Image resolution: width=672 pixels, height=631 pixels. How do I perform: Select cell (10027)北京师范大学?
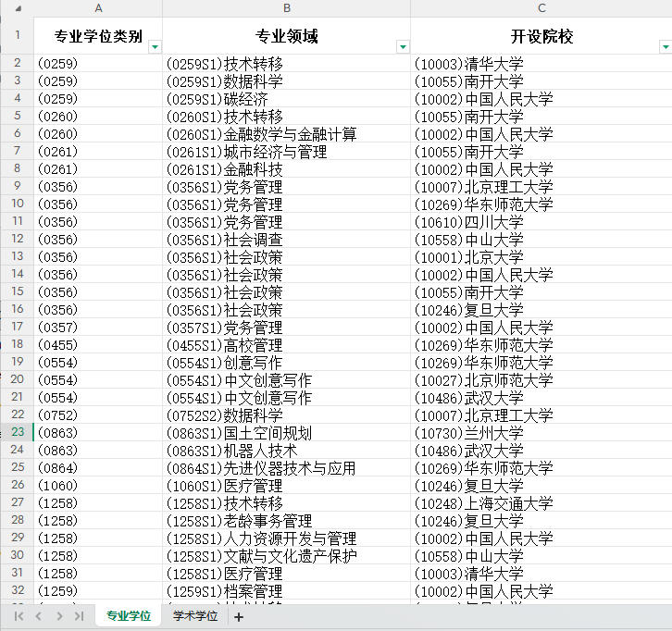coord(541,379)
